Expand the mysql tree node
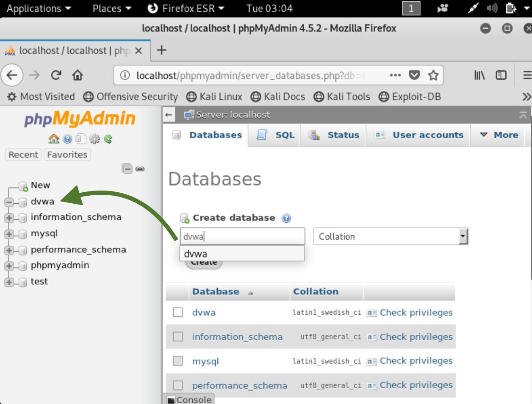This screenshot has width=532, height=404. 9,234
